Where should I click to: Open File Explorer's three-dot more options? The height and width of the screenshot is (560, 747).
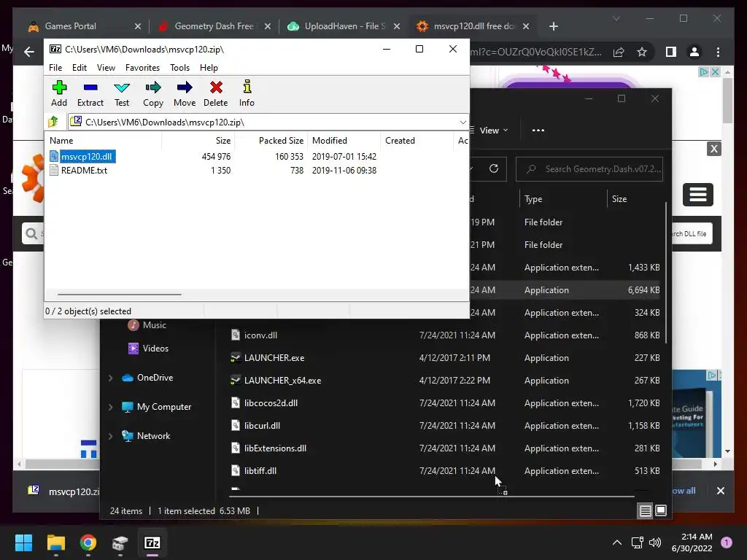pos(538,130)
